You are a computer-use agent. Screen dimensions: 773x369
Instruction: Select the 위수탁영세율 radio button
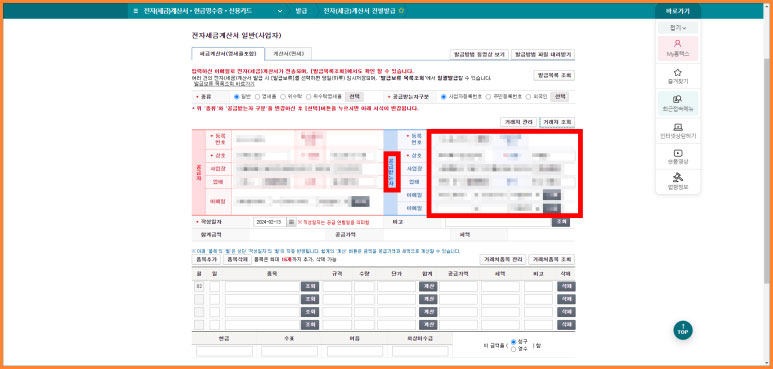309,97
